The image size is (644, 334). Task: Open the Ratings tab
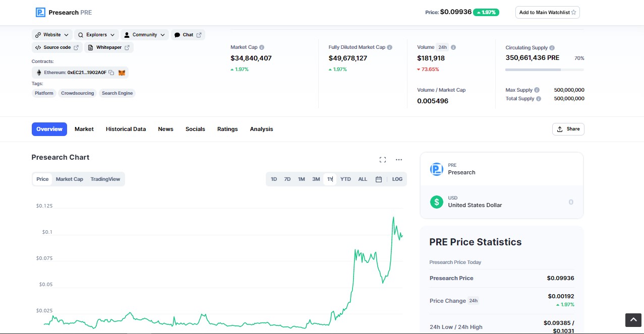click(x=227, y=129)
